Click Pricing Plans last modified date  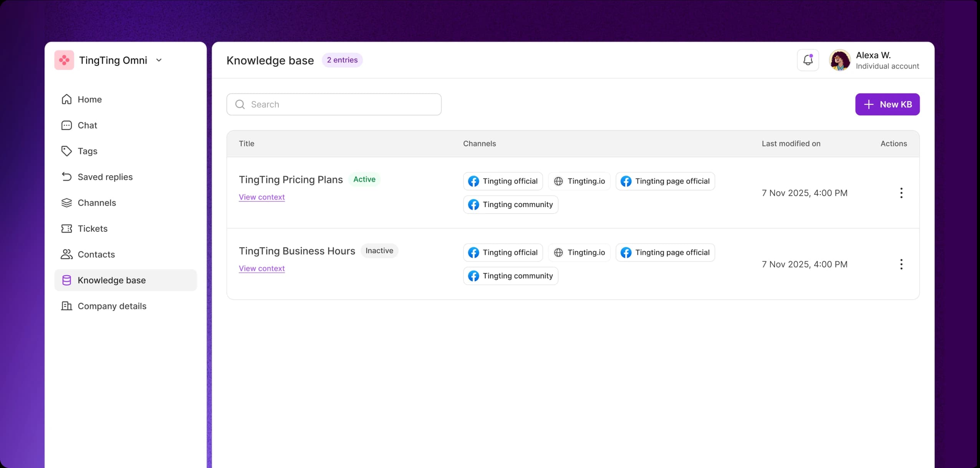click(x=805, y=193)
